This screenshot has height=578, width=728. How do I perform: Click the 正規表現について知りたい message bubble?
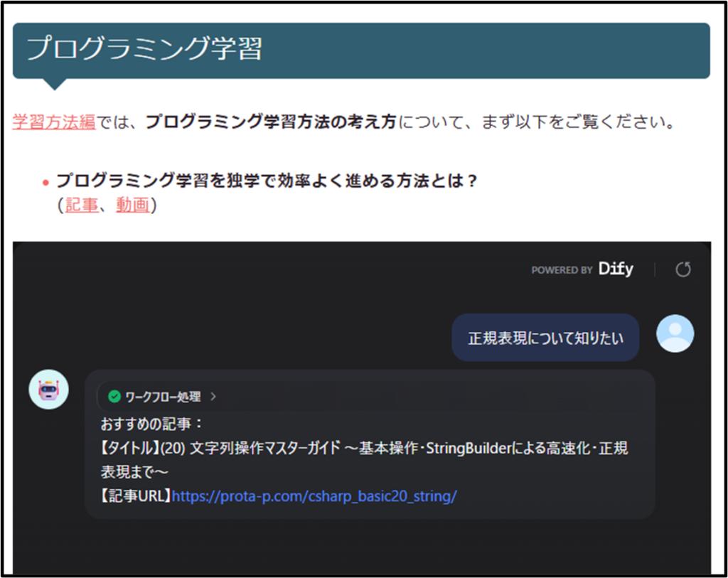tap(545, 338)
